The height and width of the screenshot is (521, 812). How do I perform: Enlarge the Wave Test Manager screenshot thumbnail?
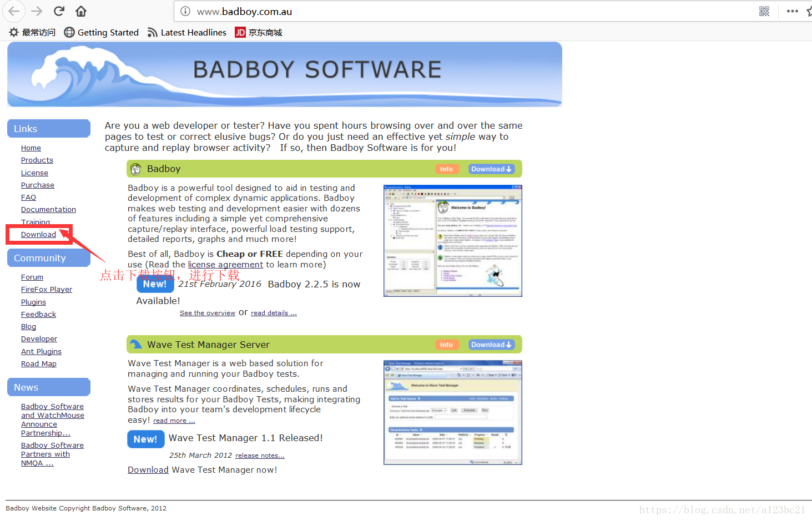tap(453, 413)
